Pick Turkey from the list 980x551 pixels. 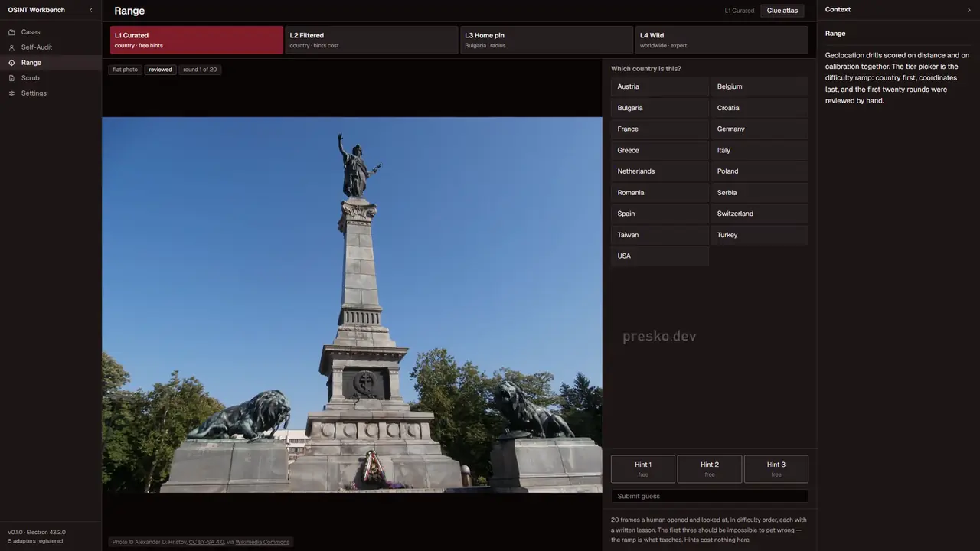point(759,235)
